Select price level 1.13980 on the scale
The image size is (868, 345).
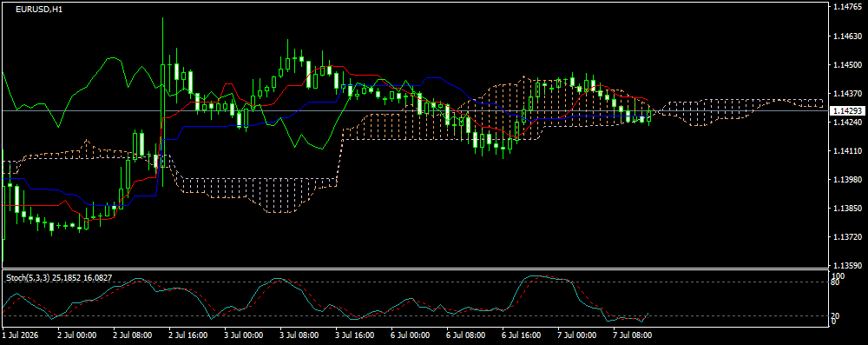click(x=848, y=180)
